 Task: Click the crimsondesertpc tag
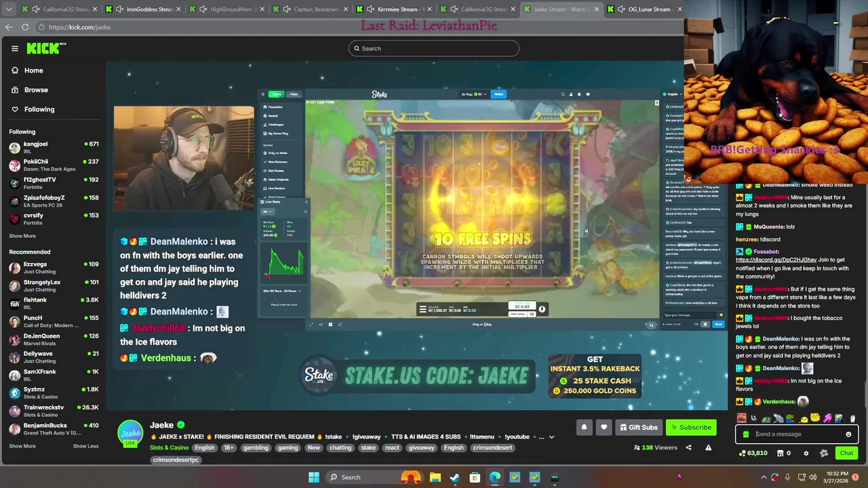pos(176,460)
